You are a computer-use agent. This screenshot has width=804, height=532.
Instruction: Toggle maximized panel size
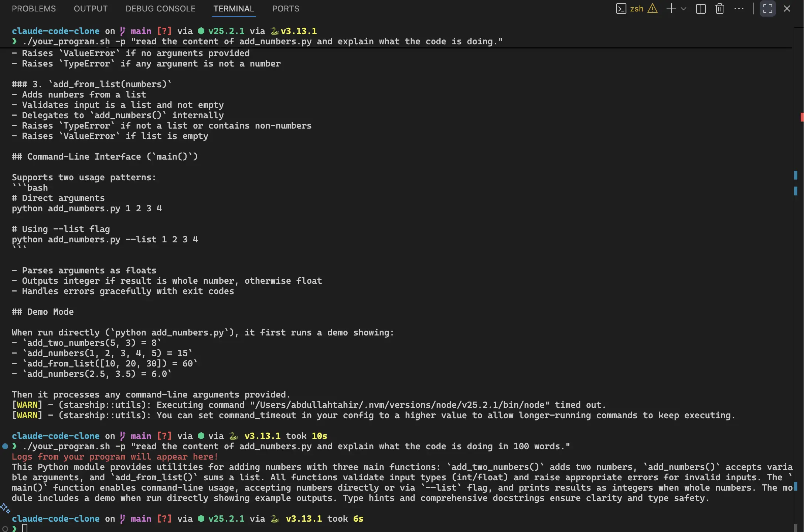click(x=768, y=8)
